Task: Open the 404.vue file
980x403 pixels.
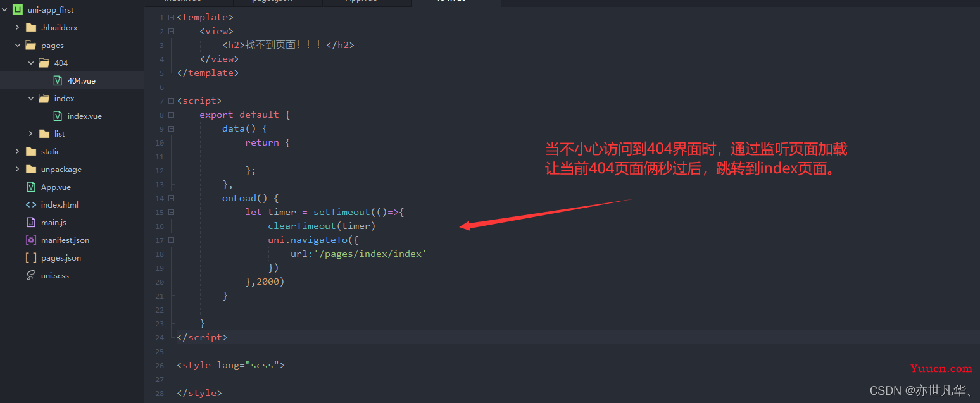Action: click(82, 81)
